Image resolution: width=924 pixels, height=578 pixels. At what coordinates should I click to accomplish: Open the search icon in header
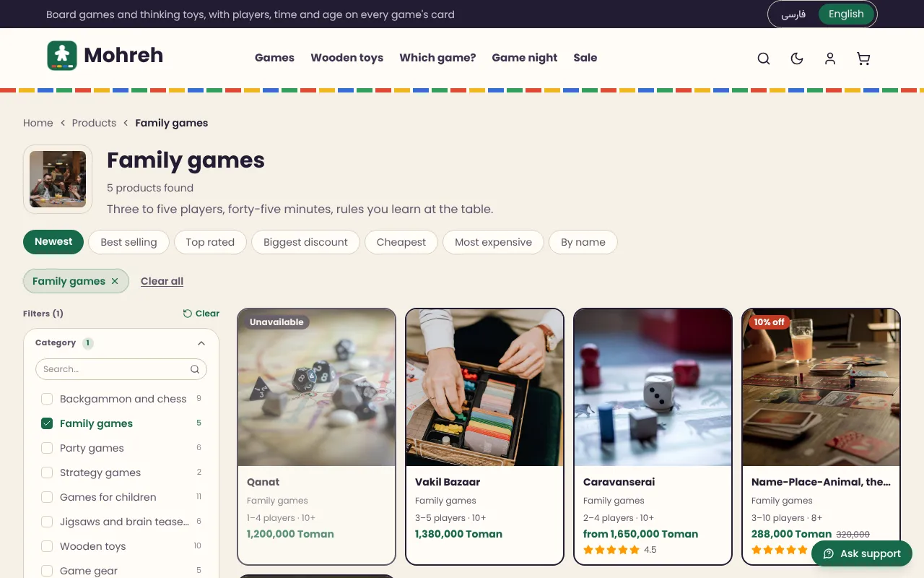tap(764, 59)
